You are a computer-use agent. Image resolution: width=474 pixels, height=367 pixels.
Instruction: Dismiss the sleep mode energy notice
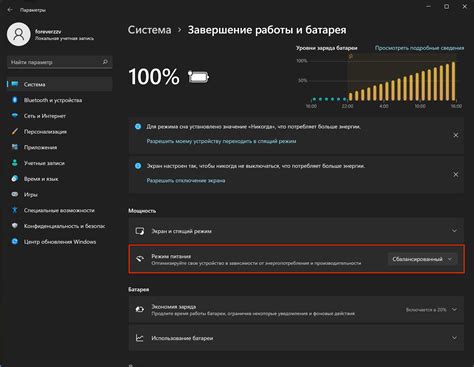pyautogui.click(x=456, y=135)
